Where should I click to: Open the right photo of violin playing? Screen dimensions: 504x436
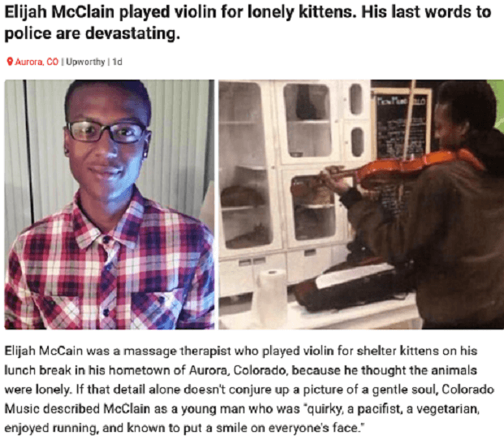pos(361,205)
